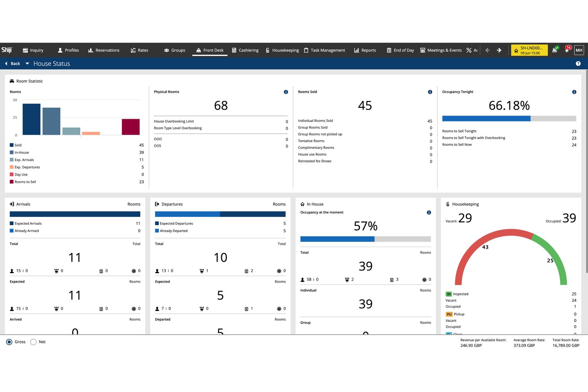
Task: Click the 57% in-house occupancy value
Action: (x=366, y=226)
